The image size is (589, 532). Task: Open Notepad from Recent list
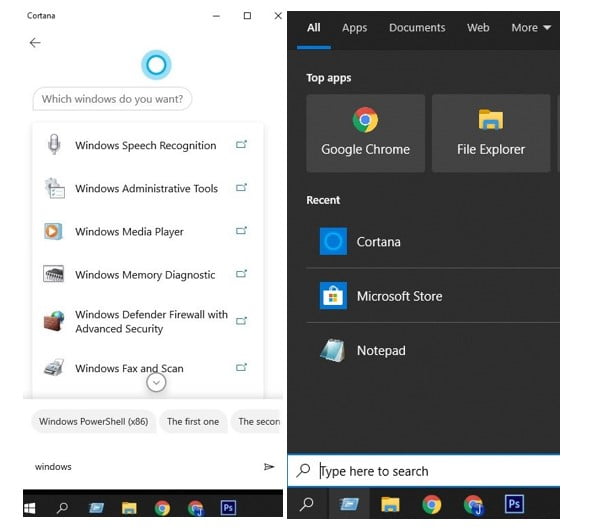[432, 351]
